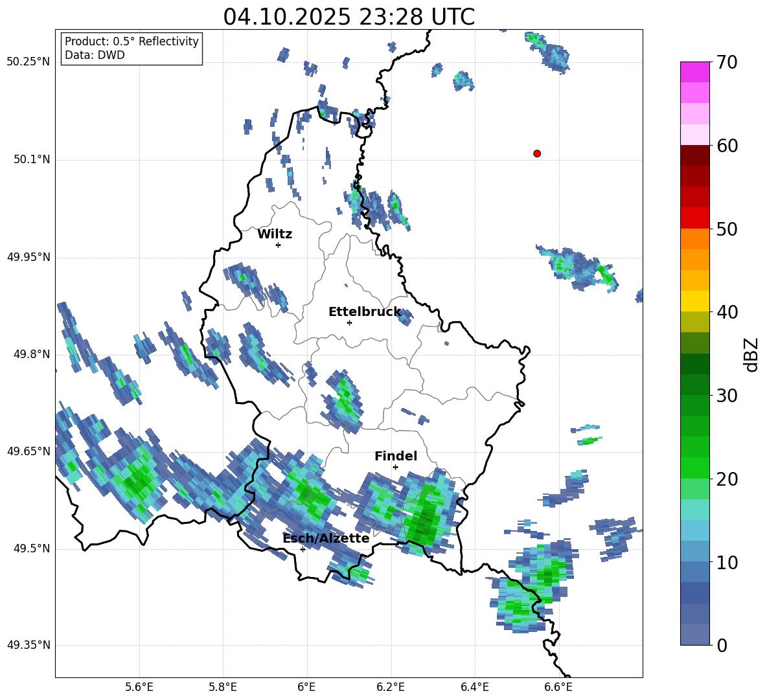The image size is (767, 700).
Task: Click the red radar site marker dot
Action: (536, 153)
